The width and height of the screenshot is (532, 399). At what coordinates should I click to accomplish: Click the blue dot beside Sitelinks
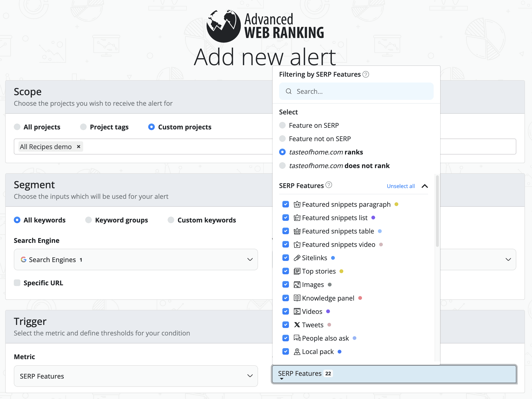pyautogui.click(x=333, y=258)
